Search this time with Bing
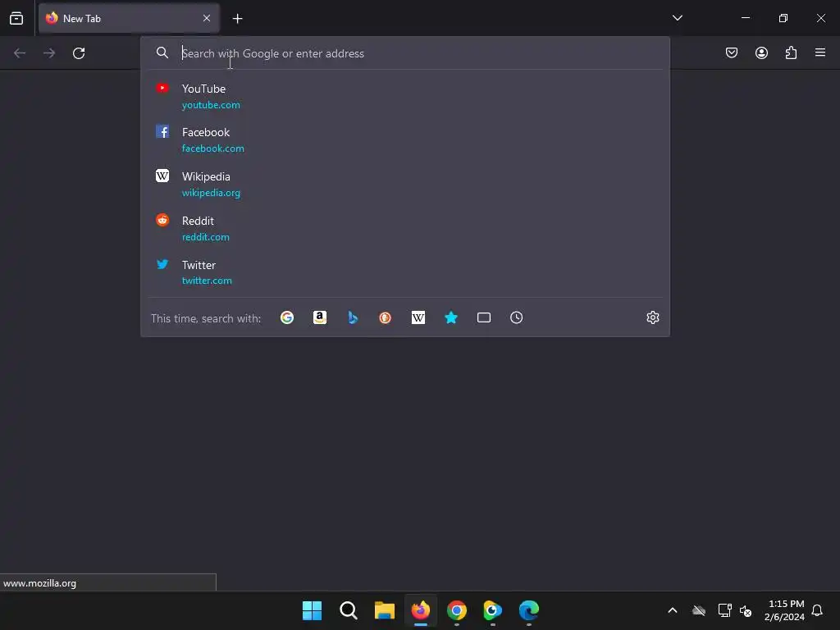The image size is (840, 630). tap(353, 317)
